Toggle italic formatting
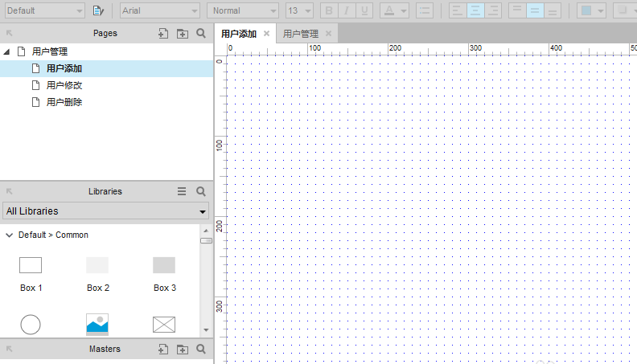This screenshot has width=637, height=364. [347, 10]
